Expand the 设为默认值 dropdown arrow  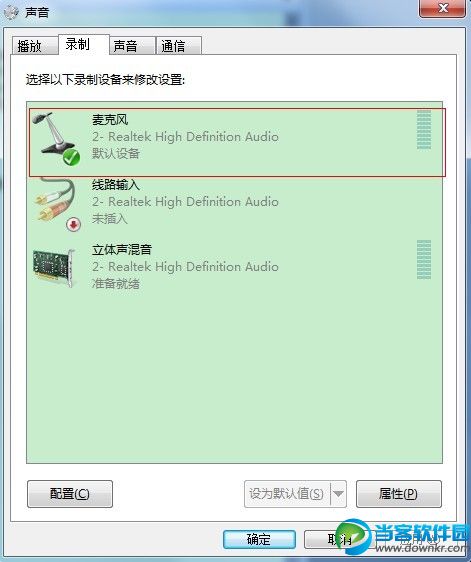tap(338, 494)
